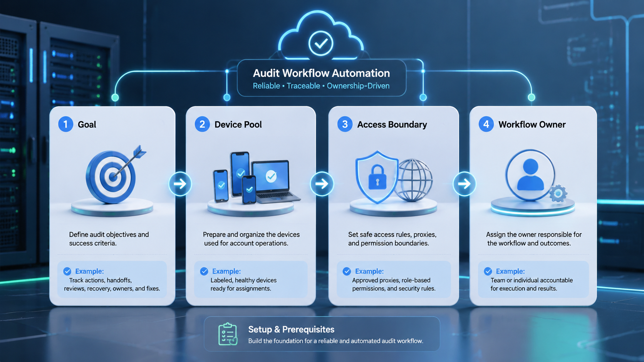Click 'Assign the owner responsible for' description
This screenshot has height=362, width=644.
(x=533, y=239)
